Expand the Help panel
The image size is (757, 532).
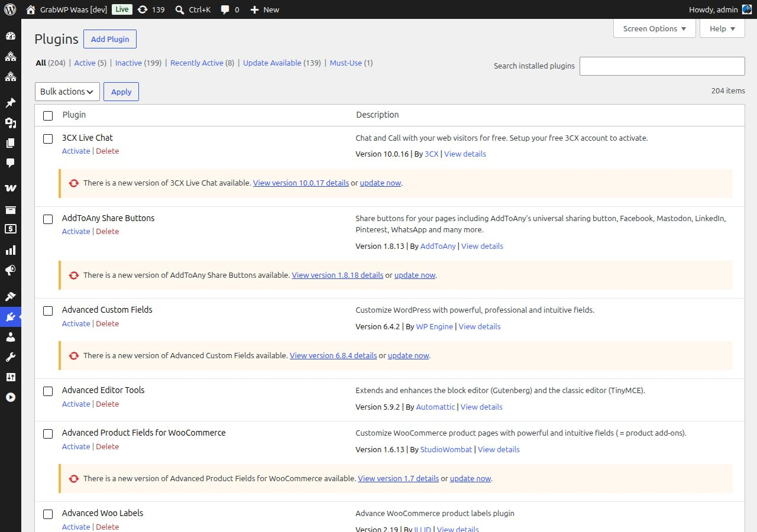[722, 28]
